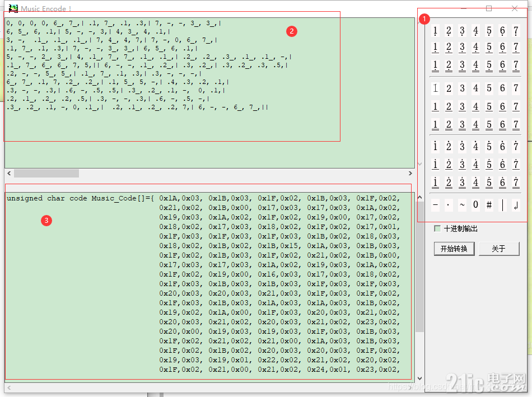Screen dimensions: 532x397
Task: Insert the dash sustain symbol
Action: click(435, 204)
